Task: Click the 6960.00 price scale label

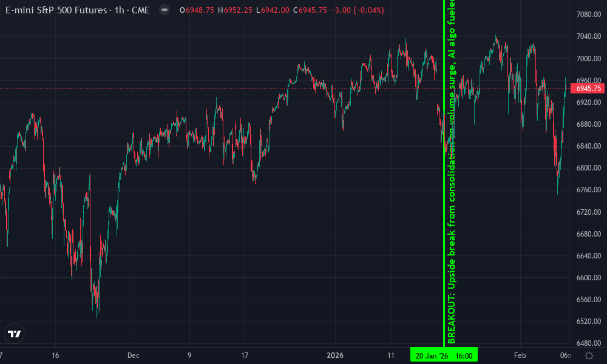Action: 588,81
